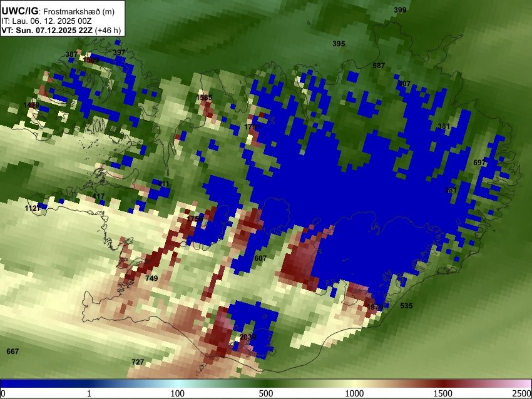Click the 407 value on the map

404,84
